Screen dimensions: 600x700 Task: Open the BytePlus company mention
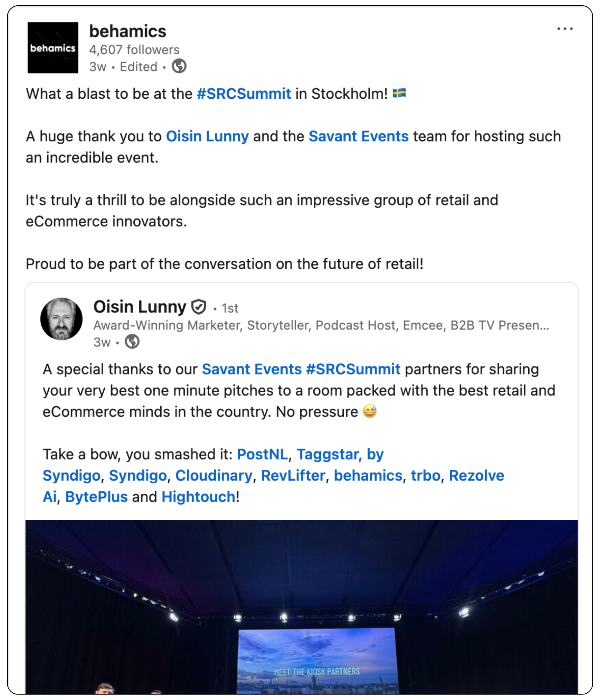pyautogui.click(x=97, y=497)
